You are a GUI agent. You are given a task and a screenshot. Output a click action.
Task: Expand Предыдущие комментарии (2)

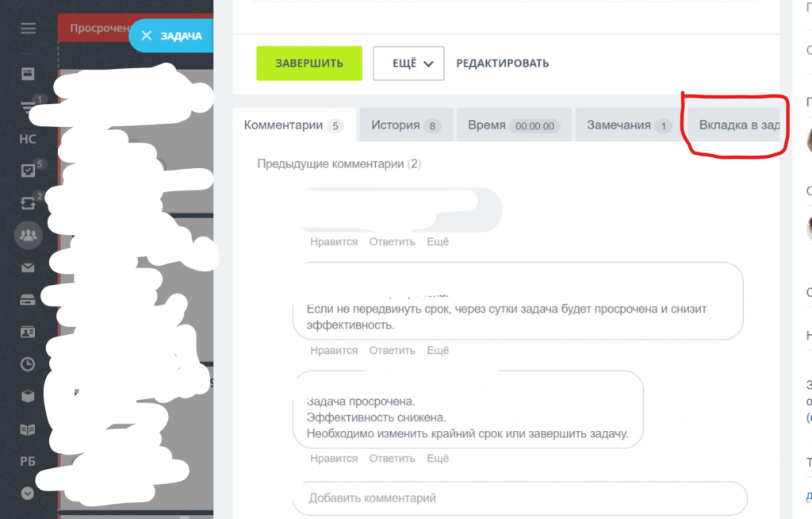pos(339,163)
